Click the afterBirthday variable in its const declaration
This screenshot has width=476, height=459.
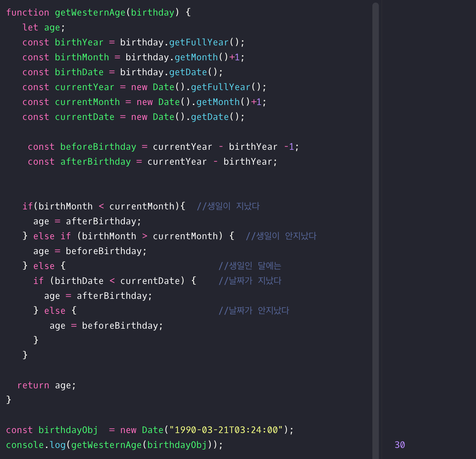coord(96,161)
